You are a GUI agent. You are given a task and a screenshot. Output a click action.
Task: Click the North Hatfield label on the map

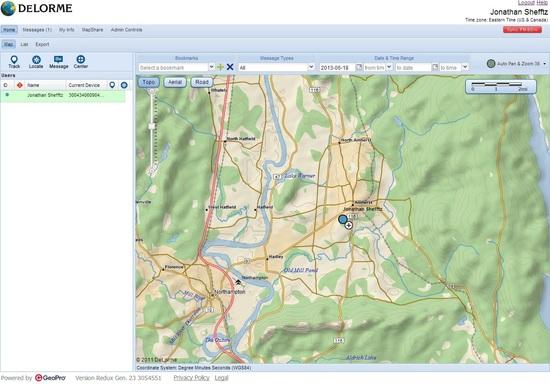click(x=241, y=139)
